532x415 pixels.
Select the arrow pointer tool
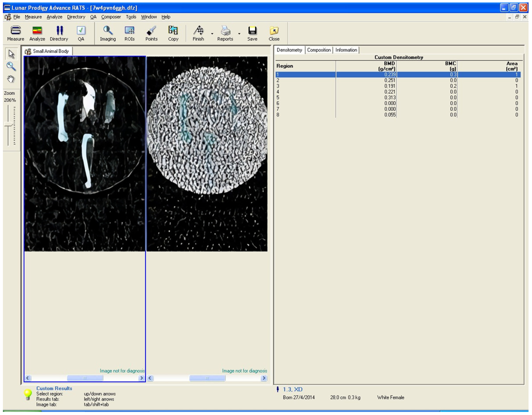coord(11,54)
